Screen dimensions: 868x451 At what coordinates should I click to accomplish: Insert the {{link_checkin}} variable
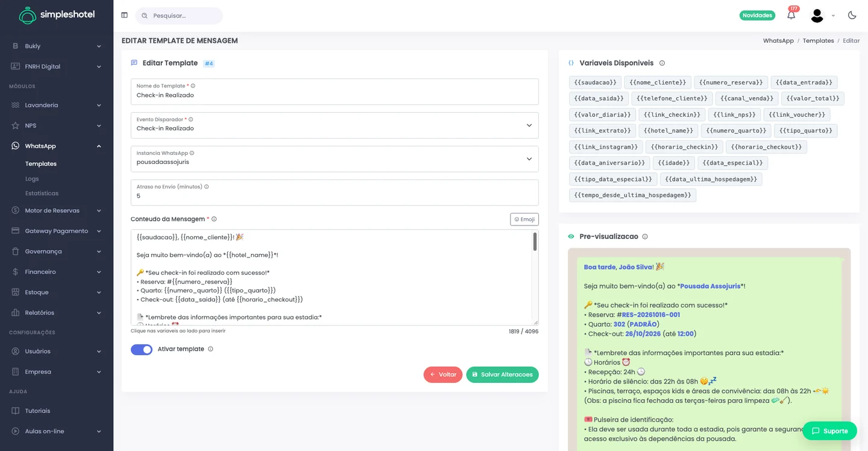point(672,115)
